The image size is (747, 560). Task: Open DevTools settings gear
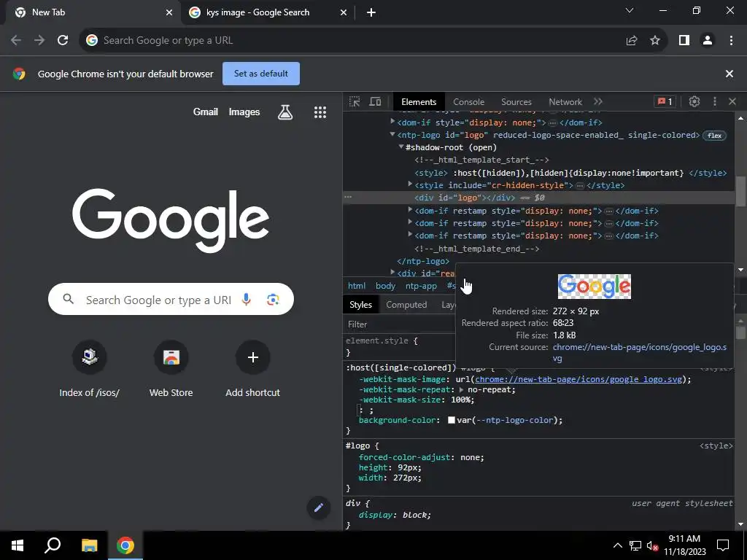694,101
